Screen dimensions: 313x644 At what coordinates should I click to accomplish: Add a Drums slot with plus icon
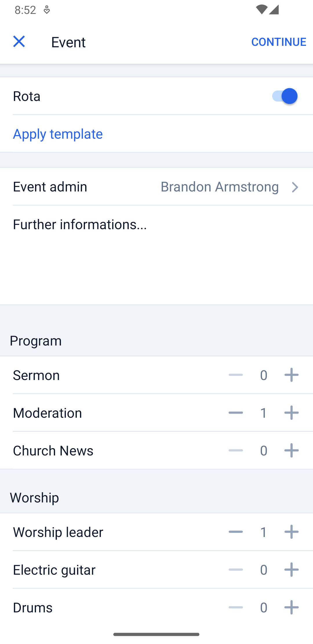[x=291, y=607]
